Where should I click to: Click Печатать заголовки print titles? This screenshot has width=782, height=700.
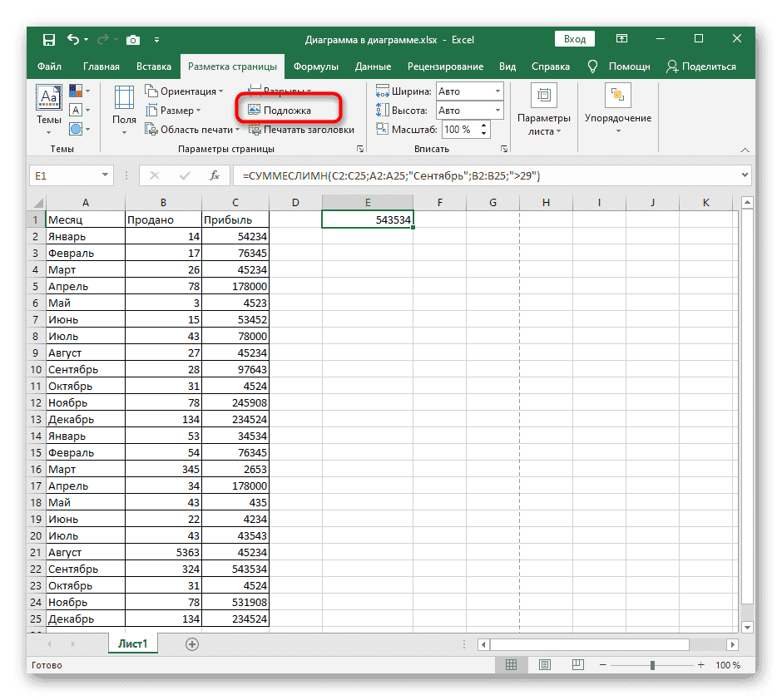(299, 130)
